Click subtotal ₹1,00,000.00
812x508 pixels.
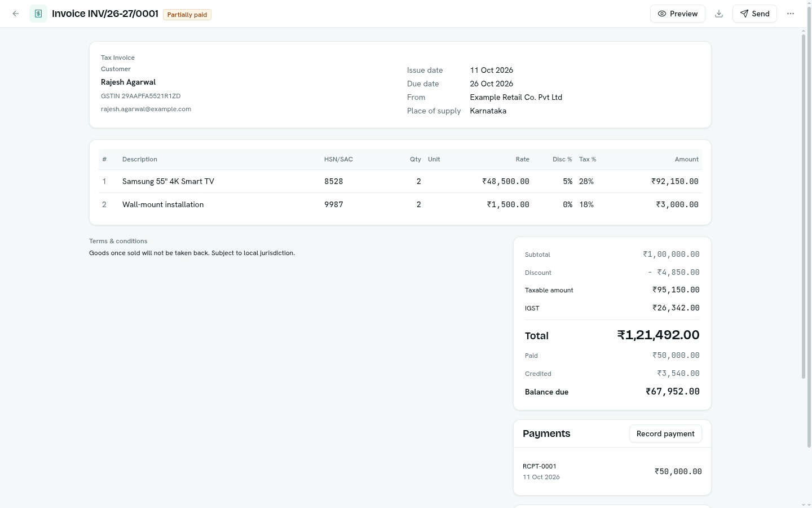pos(671,254)
